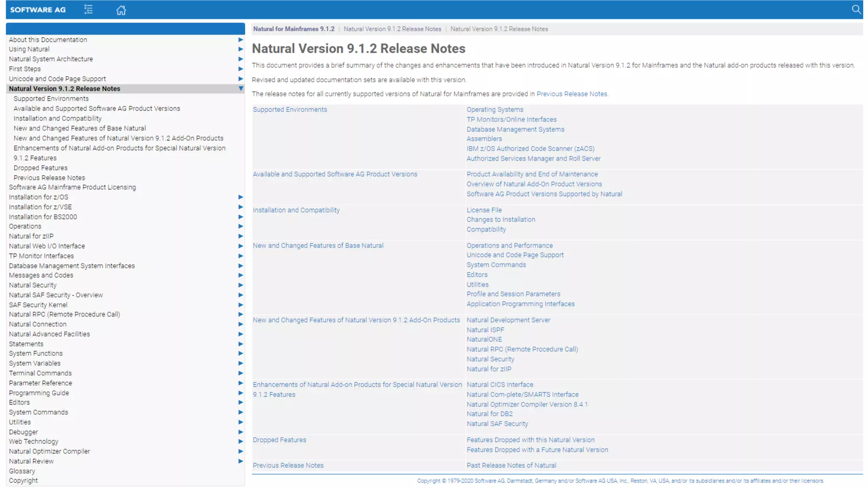
Task: Open Supported Environments in sidebar
Action: point(51,99)
